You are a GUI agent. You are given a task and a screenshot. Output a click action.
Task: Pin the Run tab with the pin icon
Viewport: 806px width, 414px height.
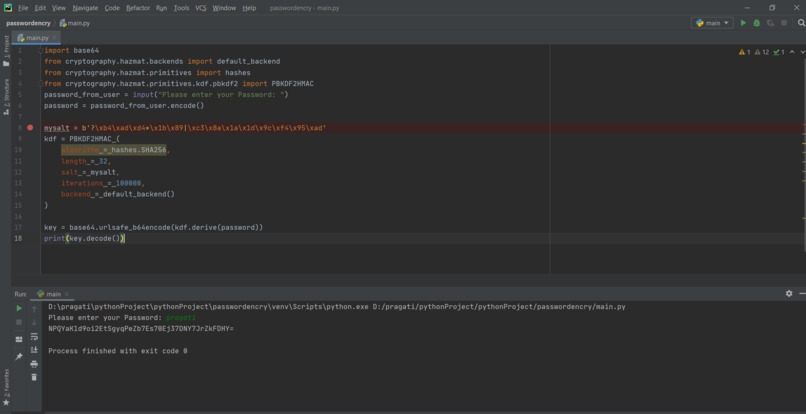pyautogui.click(x=19, y=356)
